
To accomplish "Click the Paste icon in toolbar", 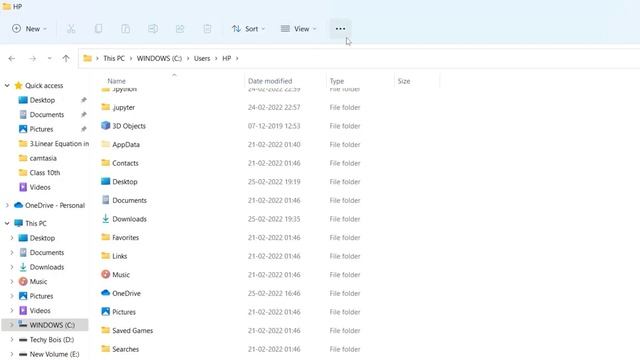I will 126,29.
